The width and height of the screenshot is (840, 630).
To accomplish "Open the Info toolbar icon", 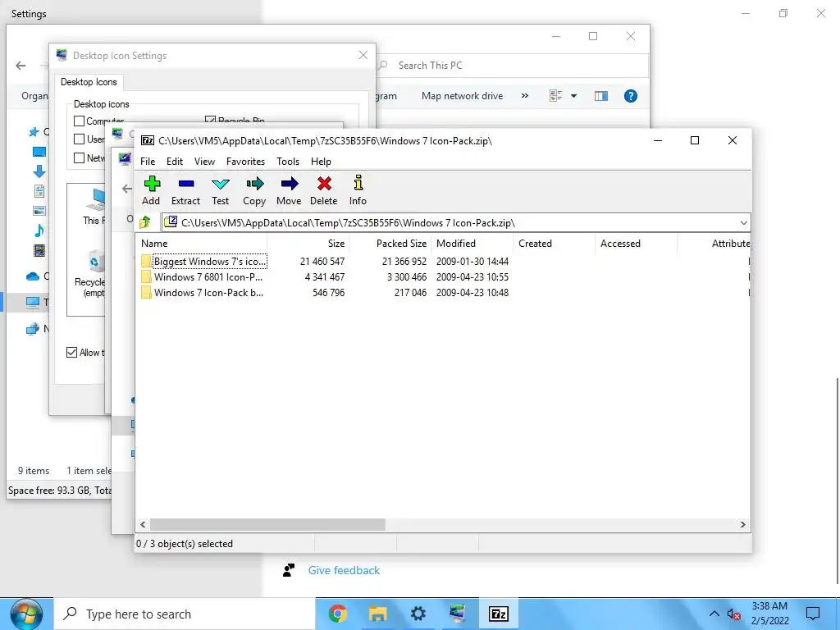I will [x=358, y=183].
